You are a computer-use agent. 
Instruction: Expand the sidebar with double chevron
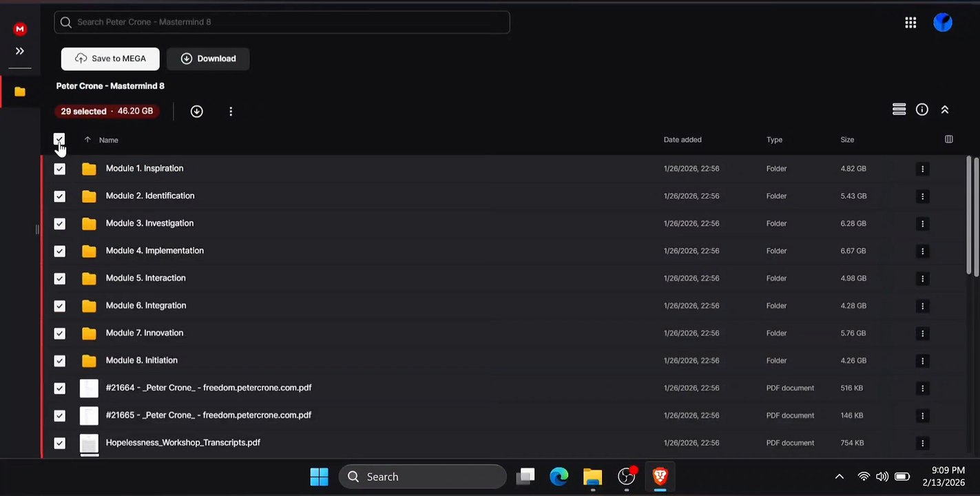click(x=20, y=51)
